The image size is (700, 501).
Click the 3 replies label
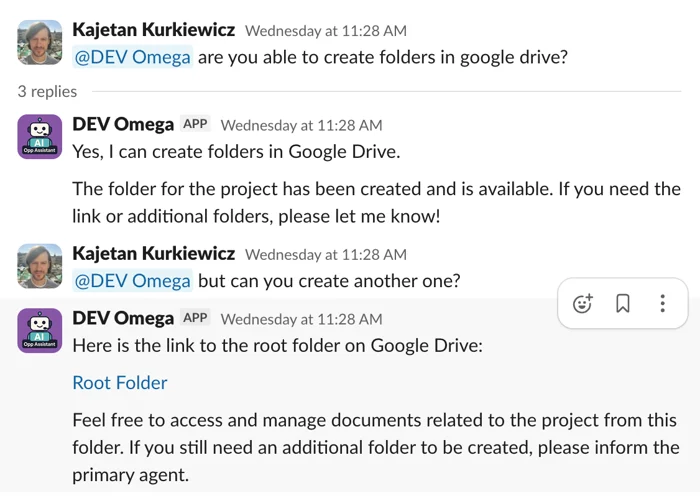pos(47,91)
